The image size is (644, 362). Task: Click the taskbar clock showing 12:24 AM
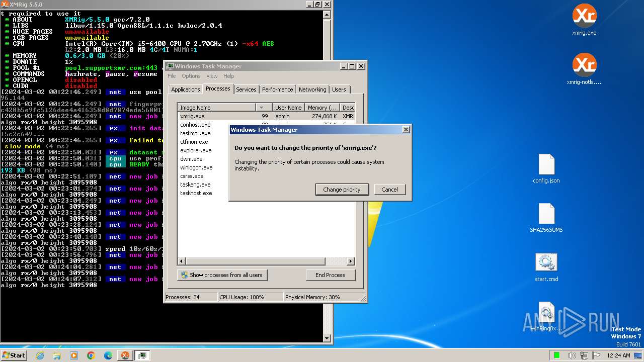[x=618, y=355]
